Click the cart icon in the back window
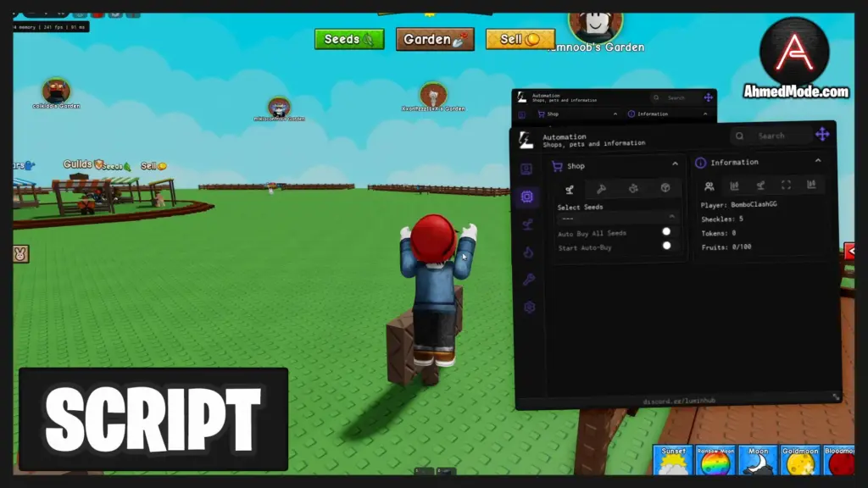Image resolution: width=868 pixels, height=488 pixels. pos(541,114)
